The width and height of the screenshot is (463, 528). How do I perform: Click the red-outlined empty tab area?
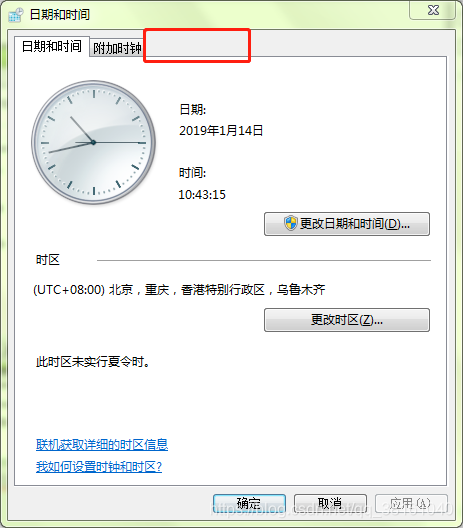[197, 45]
